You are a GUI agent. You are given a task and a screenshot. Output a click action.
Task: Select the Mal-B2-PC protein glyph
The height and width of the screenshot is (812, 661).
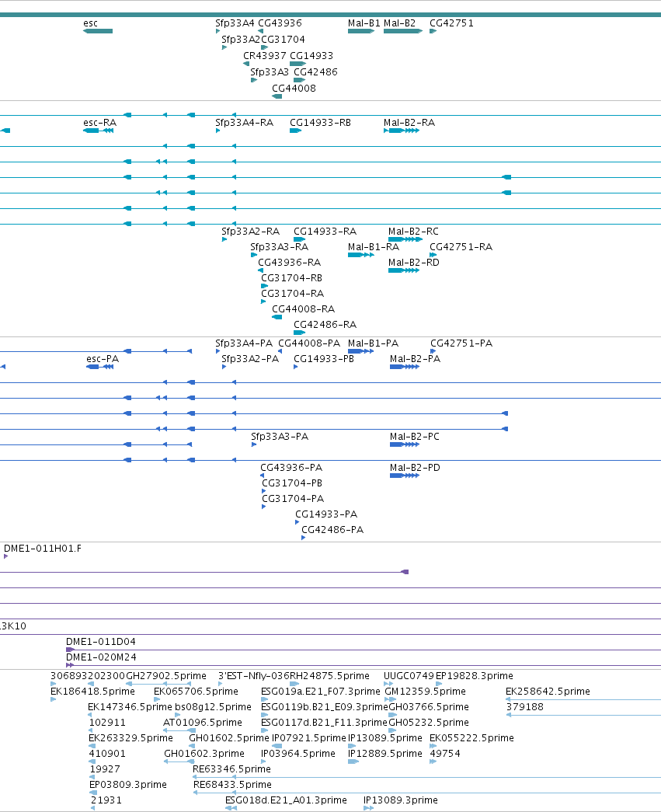click(405, 444)
